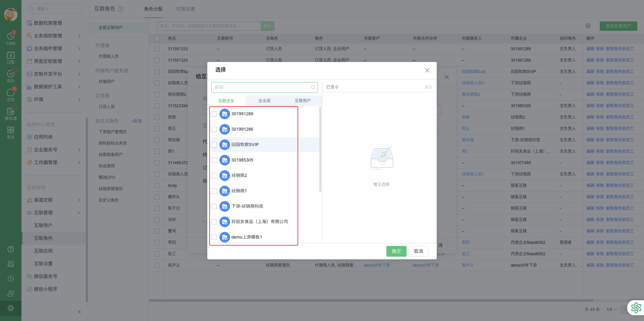The height and width of the screenshot is (321, 644).
Task: Expand the 业务规则管理 menu
Action: [79, 36]
